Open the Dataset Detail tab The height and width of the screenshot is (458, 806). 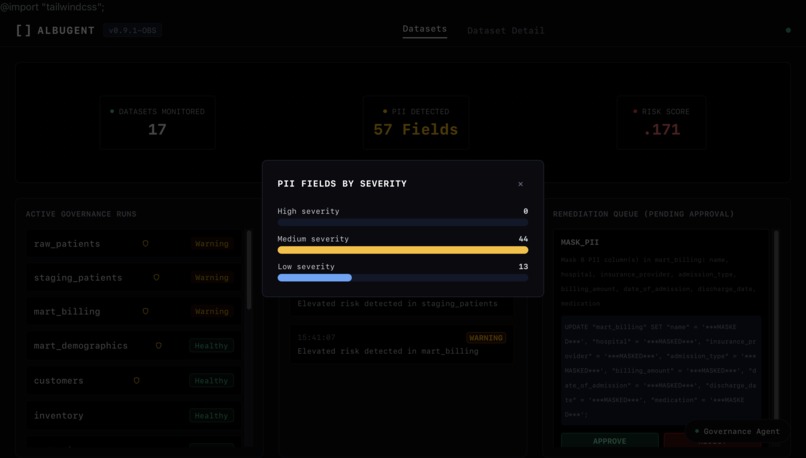[505, 31]
